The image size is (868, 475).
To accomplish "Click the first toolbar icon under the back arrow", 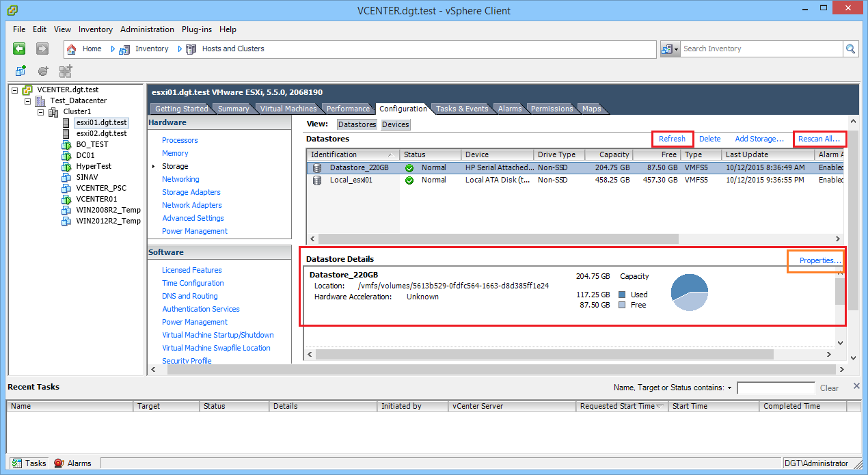I will click(21, 71).
